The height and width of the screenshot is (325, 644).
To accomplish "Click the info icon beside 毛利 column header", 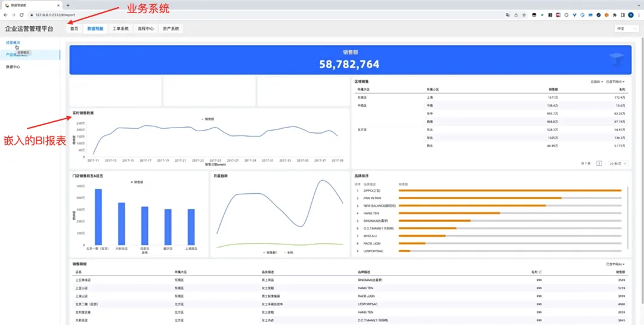I will (x=540, y=272).
